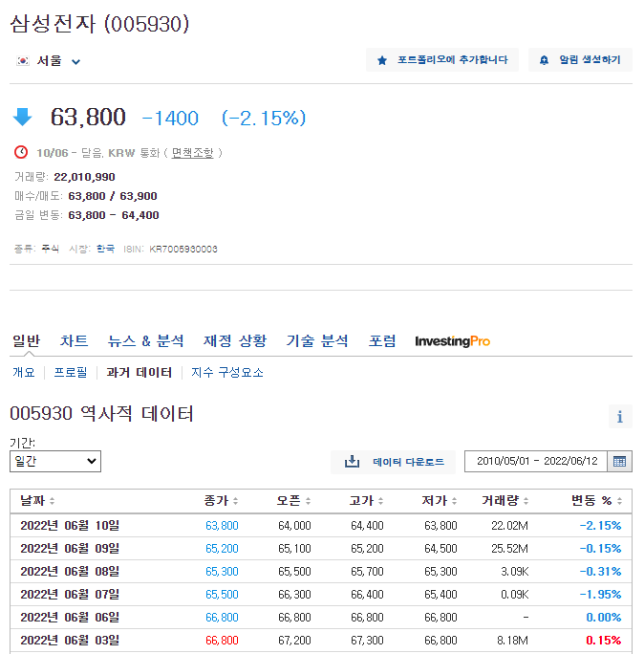Screen dimensions: 644x654
Task: Click the info 'i' icon
Action: point(620,416)
